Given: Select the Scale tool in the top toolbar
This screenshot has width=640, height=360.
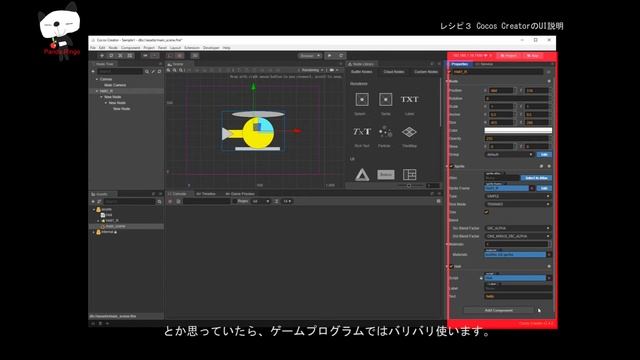Looking at the screenshot, I should [x=120, y=56].
